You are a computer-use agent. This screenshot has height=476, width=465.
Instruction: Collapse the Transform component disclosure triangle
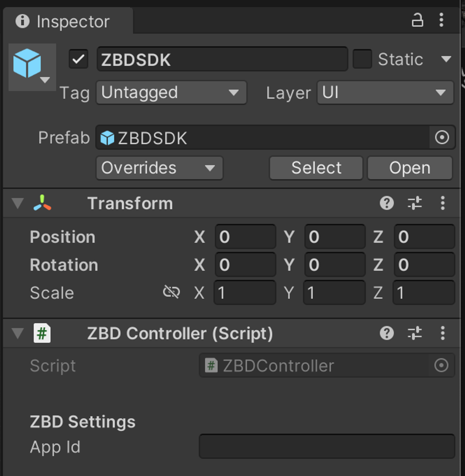click(17, 203)
